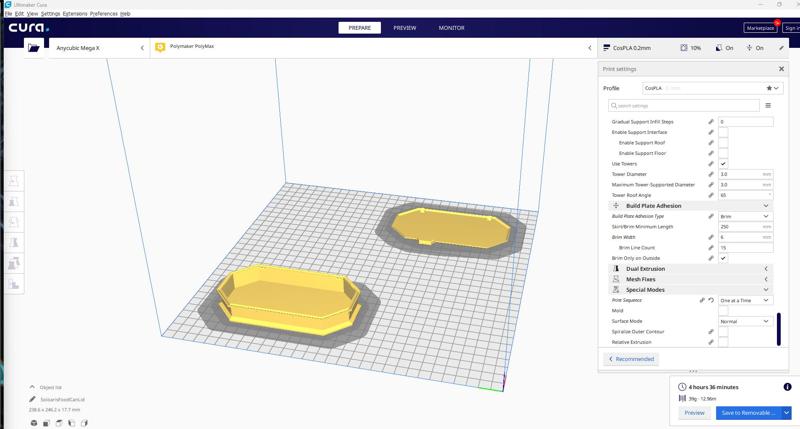The image size is (800, 429).
Task: Switch to the MONITOR stage tab
Action: [x=452, y=28]
